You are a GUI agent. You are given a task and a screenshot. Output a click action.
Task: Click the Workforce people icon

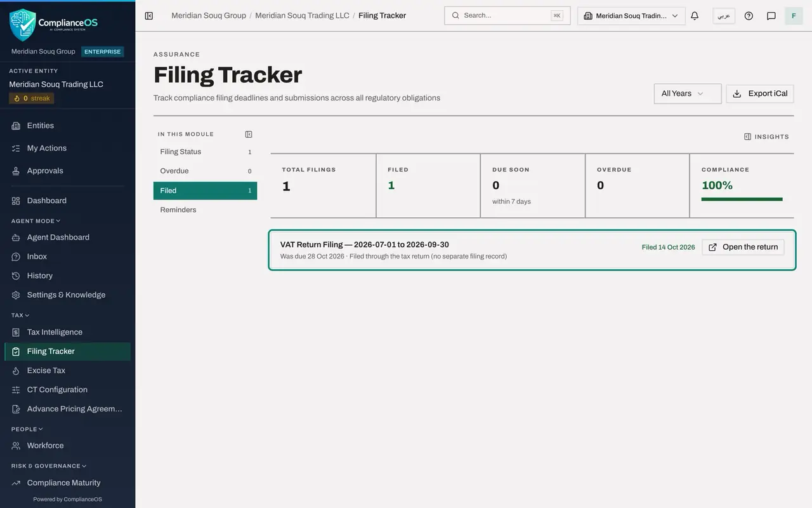[x=16, y=446]
